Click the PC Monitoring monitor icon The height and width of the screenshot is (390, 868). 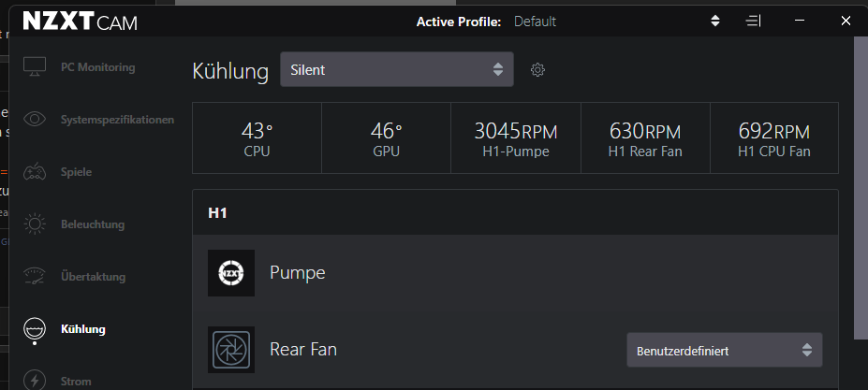pyautogui.click(x=35, y=67)
